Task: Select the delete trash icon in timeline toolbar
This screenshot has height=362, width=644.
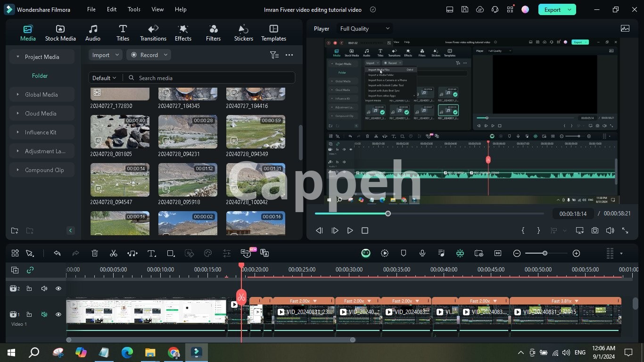Action: 95,253
